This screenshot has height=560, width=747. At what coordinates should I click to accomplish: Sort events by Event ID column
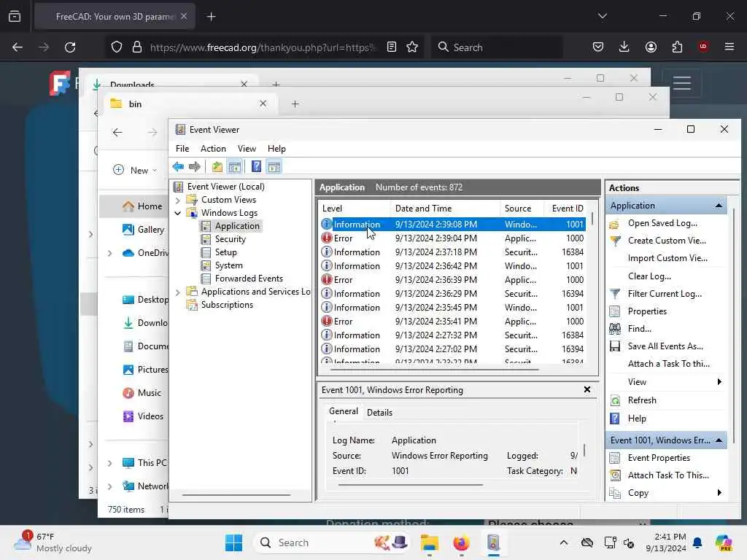click(567, 208)
